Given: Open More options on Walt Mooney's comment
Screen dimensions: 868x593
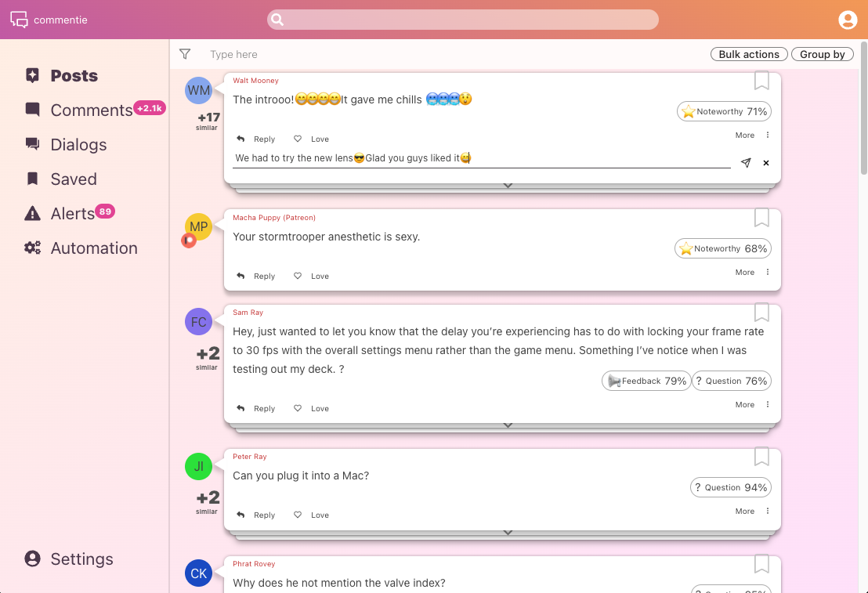Looking at the screenshot, I should pos(744,135).
